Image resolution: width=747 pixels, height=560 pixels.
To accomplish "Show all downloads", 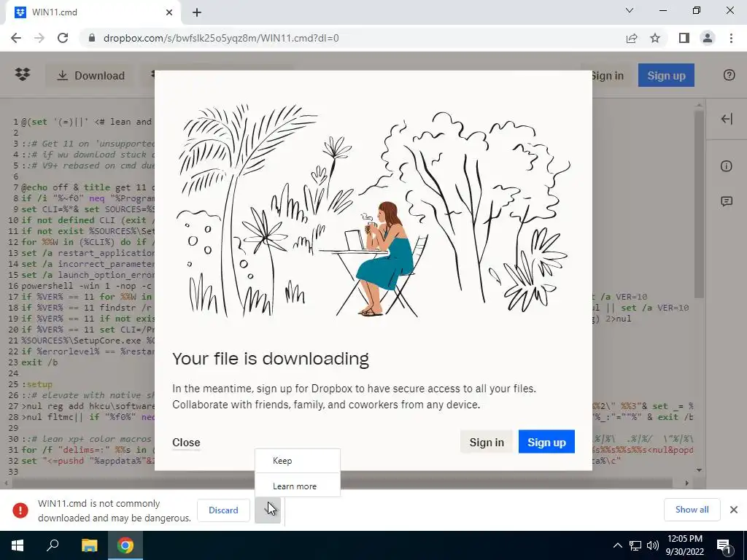I will [x=692, y=510].
